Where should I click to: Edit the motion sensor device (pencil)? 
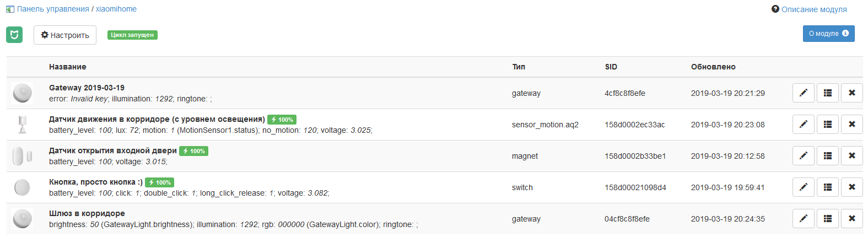[x=803, y=125]
